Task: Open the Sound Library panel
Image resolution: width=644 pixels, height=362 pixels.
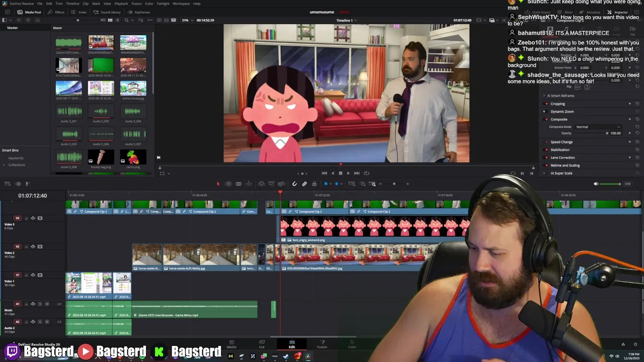Action: 107,12
